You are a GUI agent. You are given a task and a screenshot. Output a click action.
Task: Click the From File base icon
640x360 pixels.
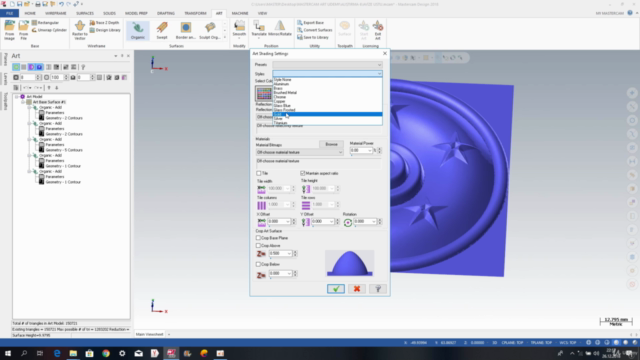(23, 30)
